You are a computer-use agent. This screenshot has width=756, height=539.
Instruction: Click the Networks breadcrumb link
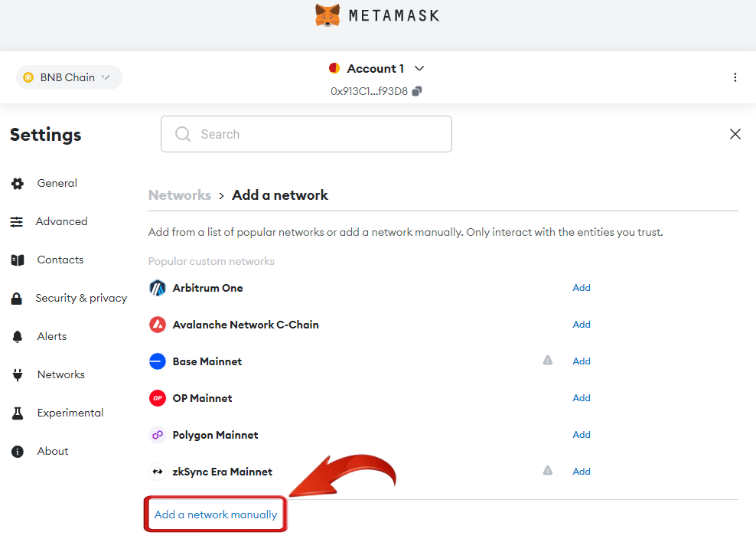(179, 195)
